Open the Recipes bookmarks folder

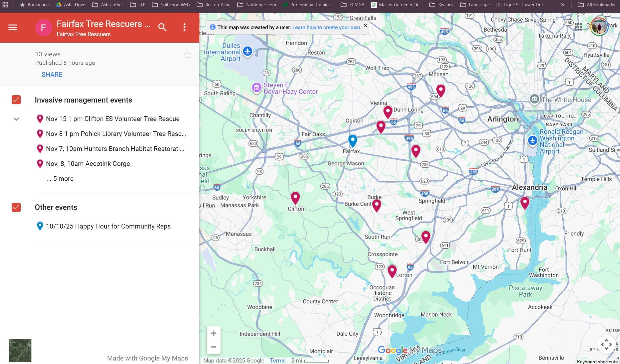441,5
